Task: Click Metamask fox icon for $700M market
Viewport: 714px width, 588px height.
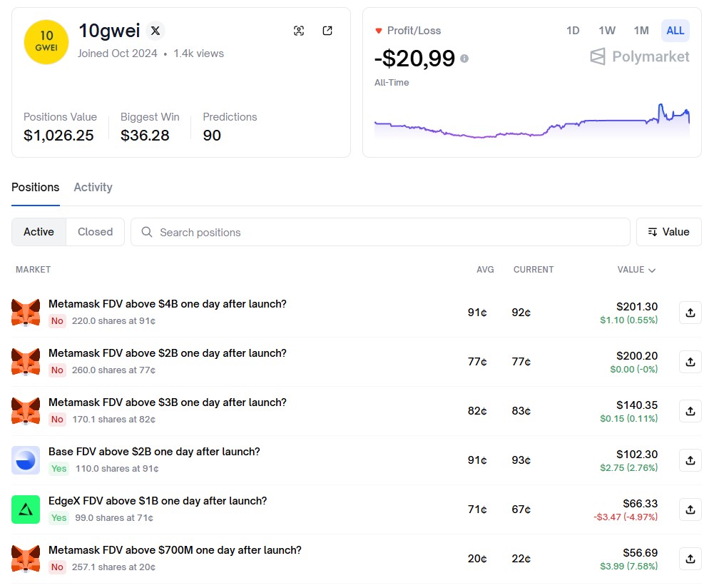Action: tap(26, 559)
